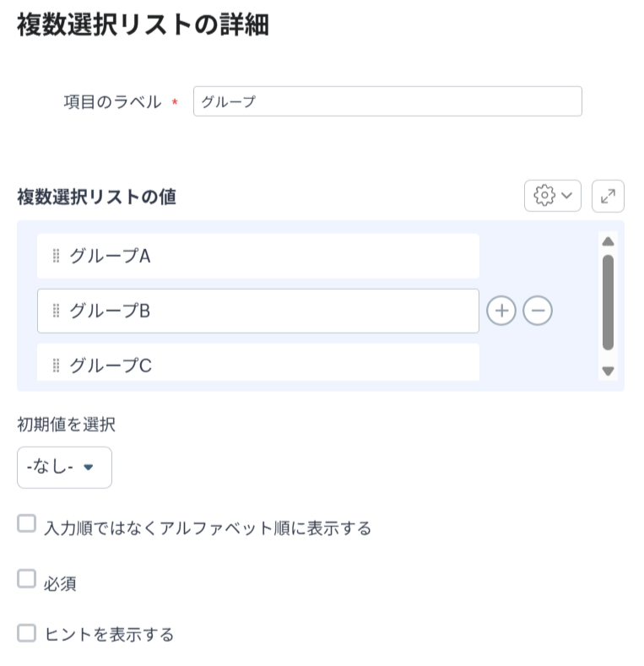Click the drag handle of グループC
The height and width of the screenshot is (666, 644).
point(57,365)
